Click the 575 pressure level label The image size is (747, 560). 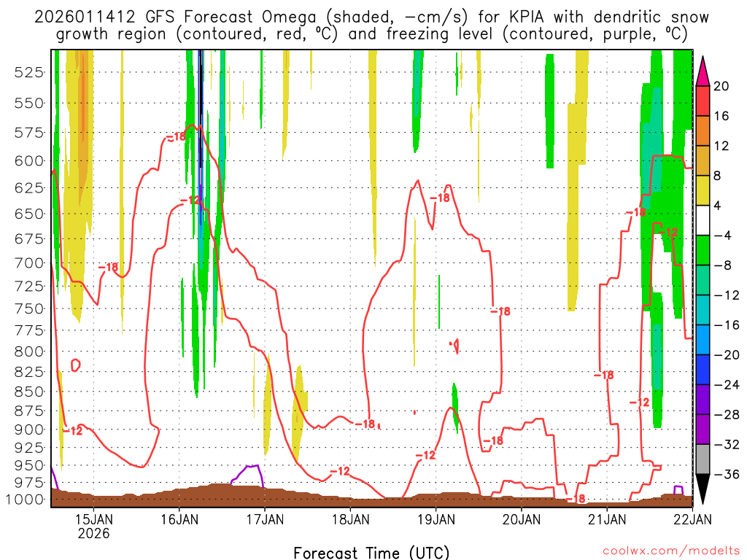click(29, 133)
